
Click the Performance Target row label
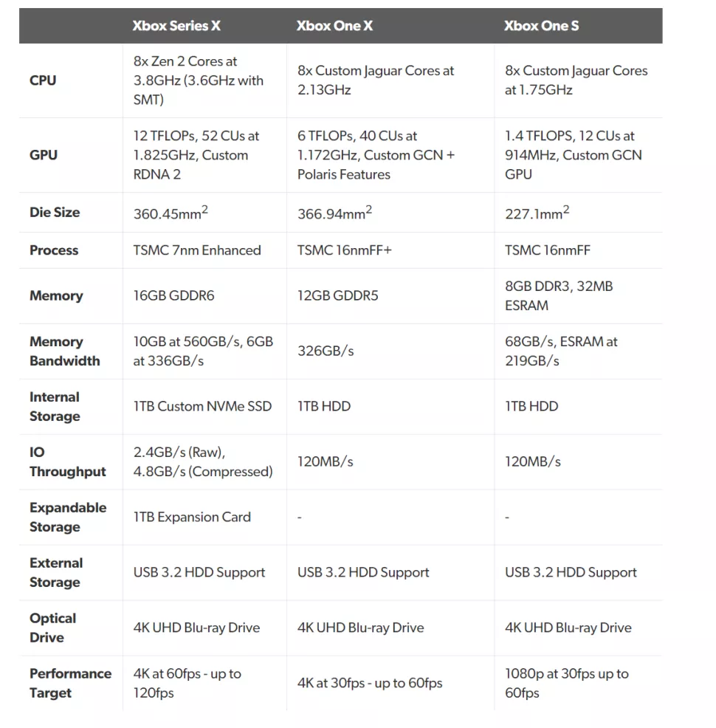click(70, 684)
